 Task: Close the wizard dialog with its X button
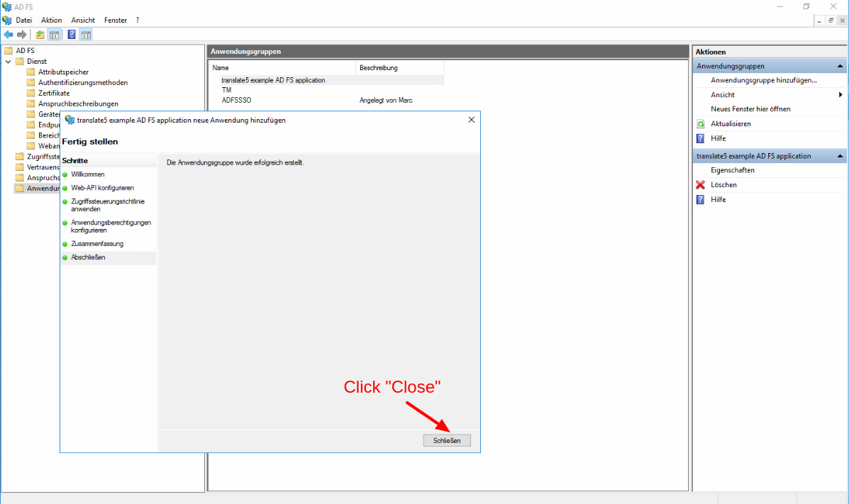tap(472, 120)
